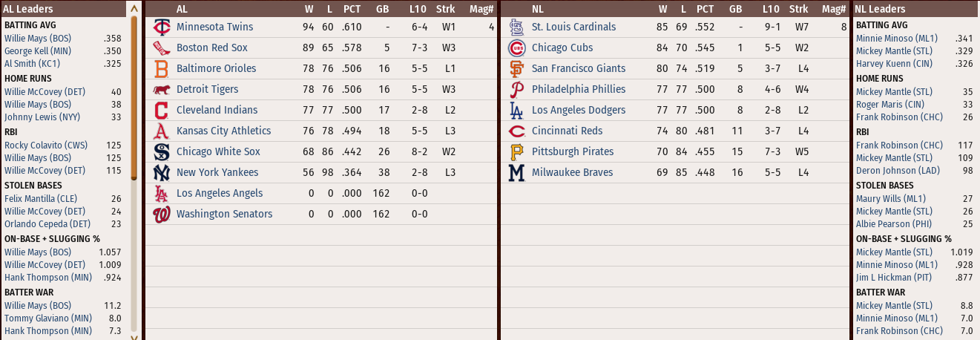Screen dimensions: 980x340
Task: Click the Chicago Cubs logo icon
Action: click(x=516, y=48)
